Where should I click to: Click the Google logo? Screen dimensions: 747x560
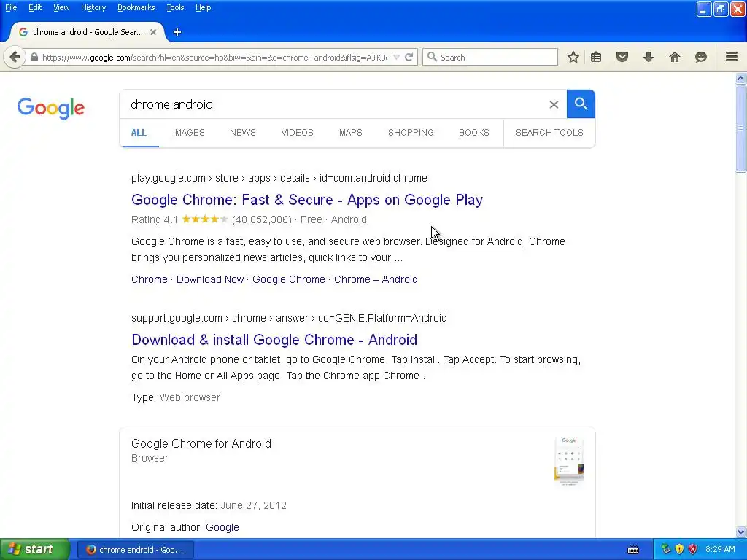[51, 108]
